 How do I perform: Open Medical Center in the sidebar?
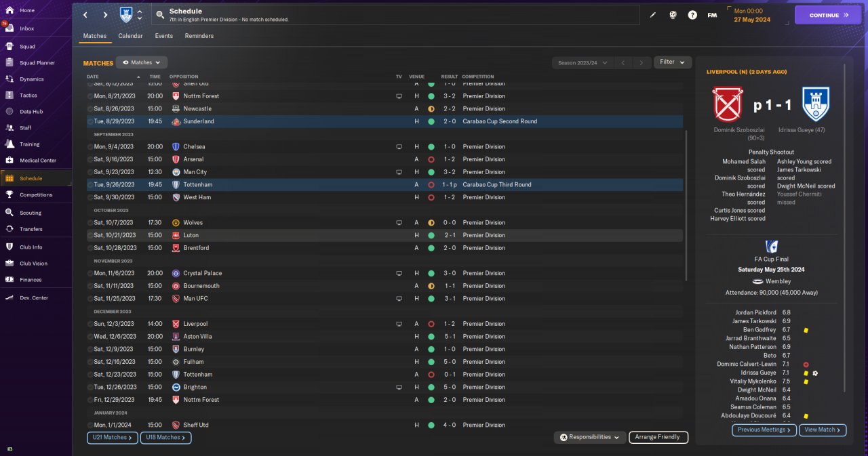37,161
